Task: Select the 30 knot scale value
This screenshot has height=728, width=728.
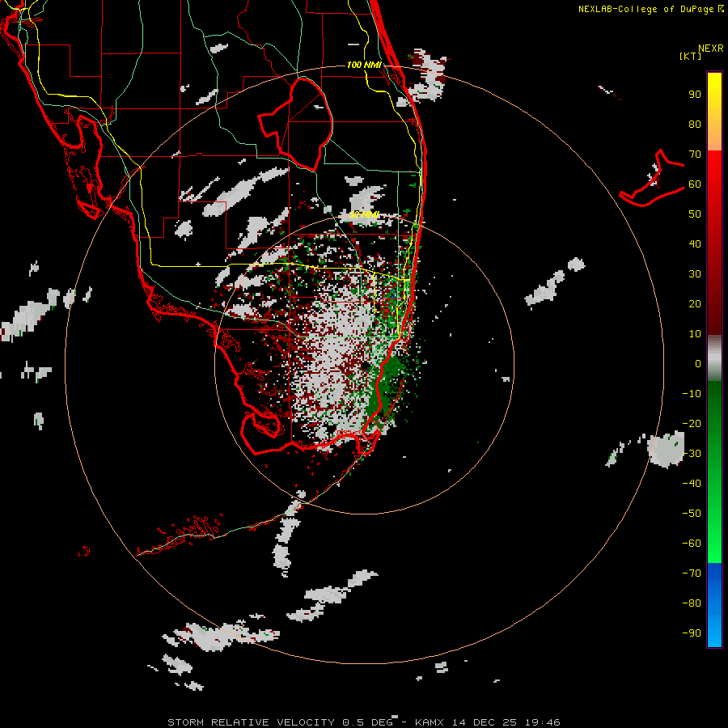Action: [x=695, y=274]
